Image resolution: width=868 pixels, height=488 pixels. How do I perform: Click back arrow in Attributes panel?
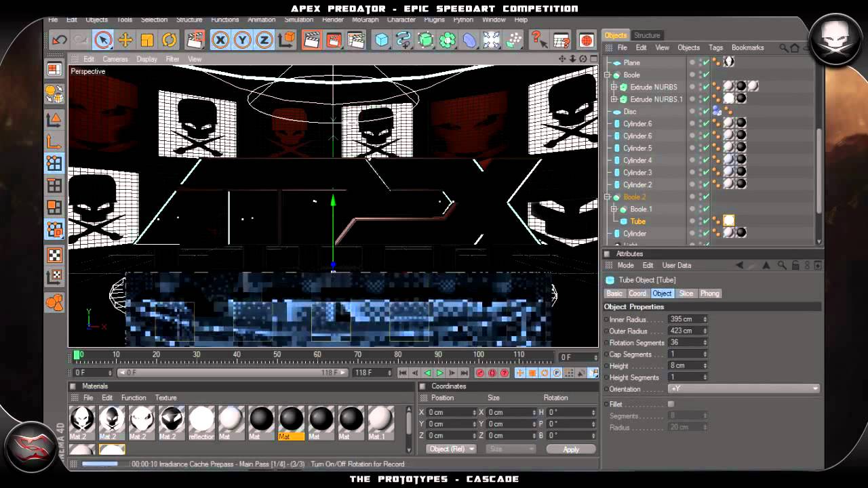tap(740, 265)
